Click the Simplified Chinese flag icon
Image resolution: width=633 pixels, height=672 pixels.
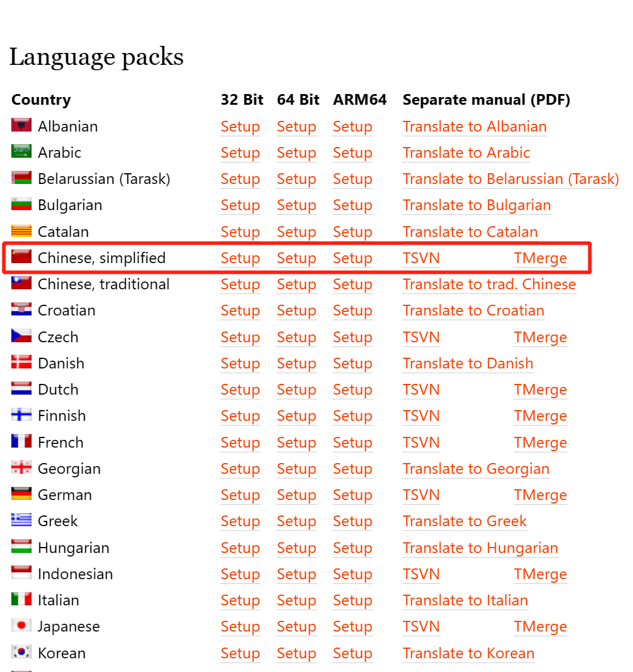click(x=21, y=257)
